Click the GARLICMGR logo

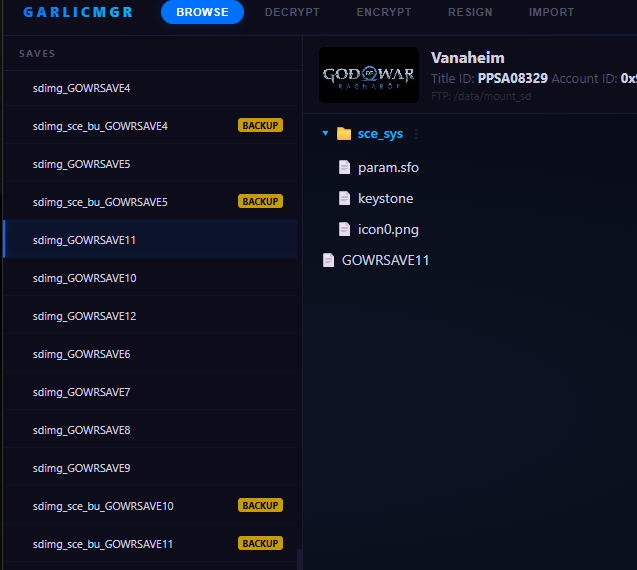pos(78,12)
